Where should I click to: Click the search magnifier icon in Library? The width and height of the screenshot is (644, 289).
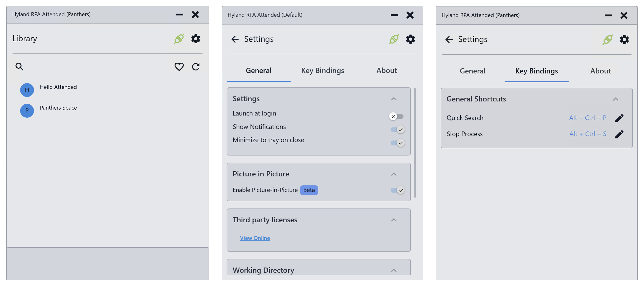19,67
